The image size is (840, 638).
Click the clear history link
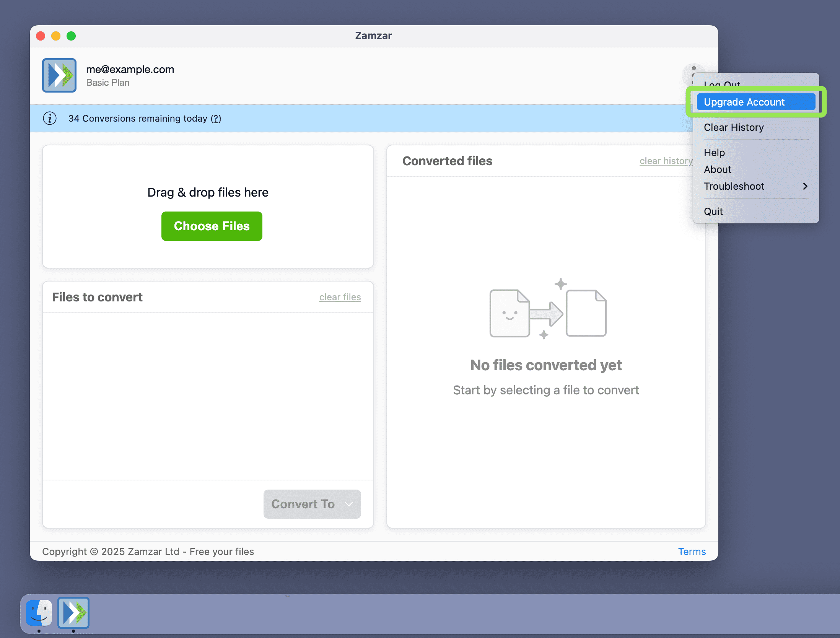pyautogui.click(x=665, y=161)
